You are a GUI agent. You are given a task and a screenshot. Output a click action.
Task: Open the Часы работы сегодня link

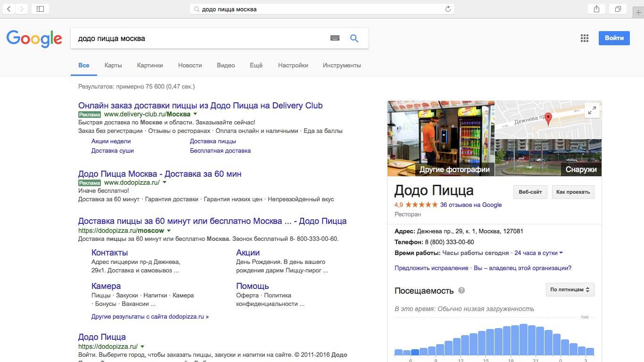click(x=476, y=253)
